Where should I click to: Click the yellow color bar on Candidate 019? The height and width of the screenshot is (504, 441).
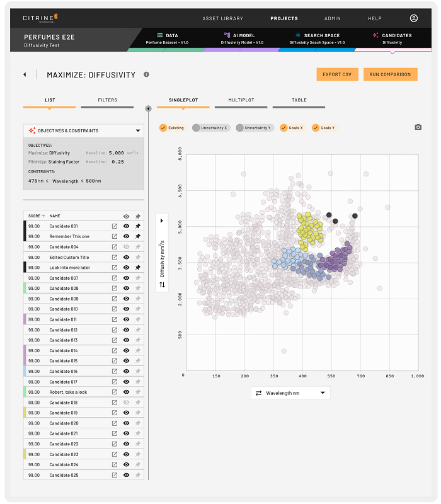(x=25, y=413)
